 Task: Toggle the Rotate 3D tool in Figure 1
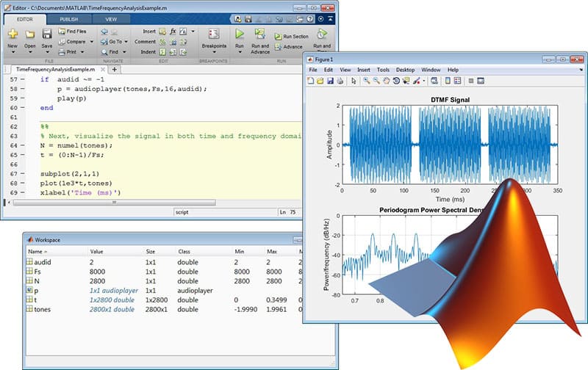396,81
